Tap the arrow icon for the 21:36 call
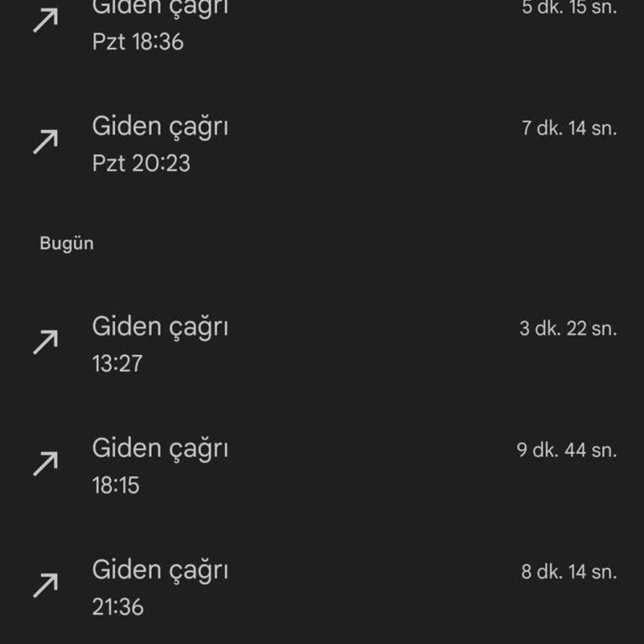 [45, 585]
